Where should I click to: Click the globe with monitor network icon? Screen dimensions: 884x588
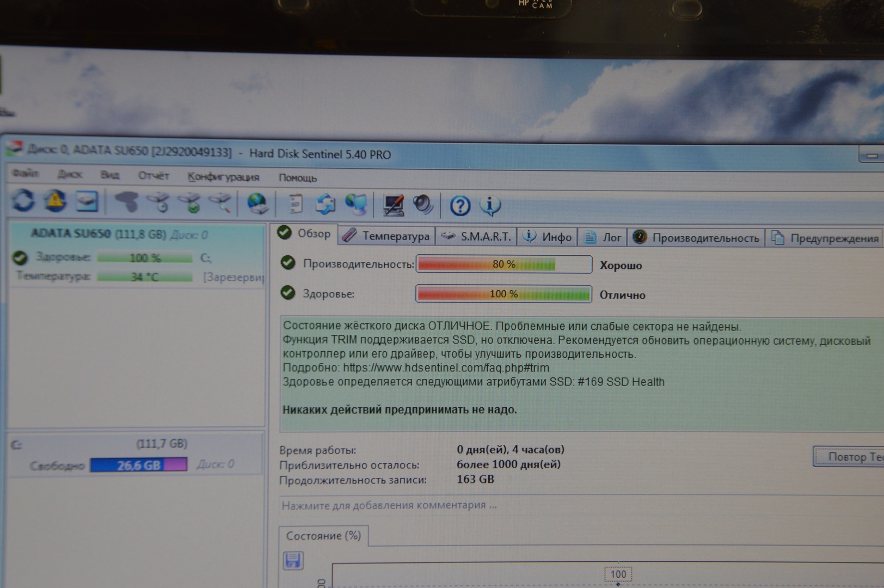(357, 205)
